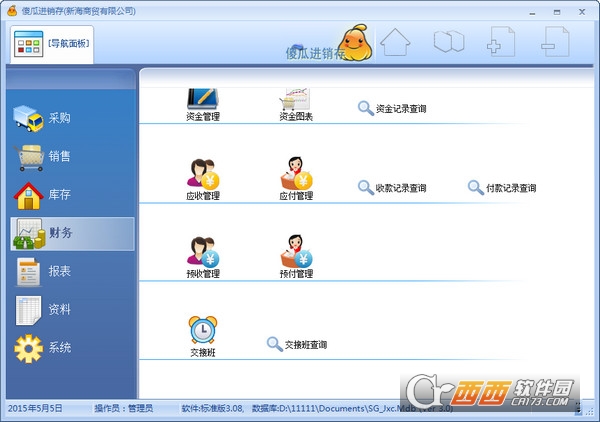Open the 资料 data section
The width and height of the screenshot is (600, 422).
pos(42,310)
